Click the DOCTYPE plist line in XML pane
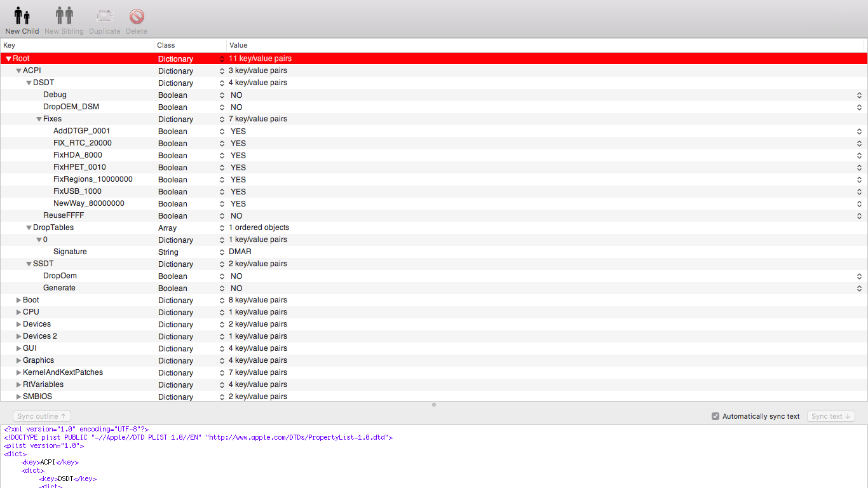This screenshot has width=868, height=488. (198, 438)
